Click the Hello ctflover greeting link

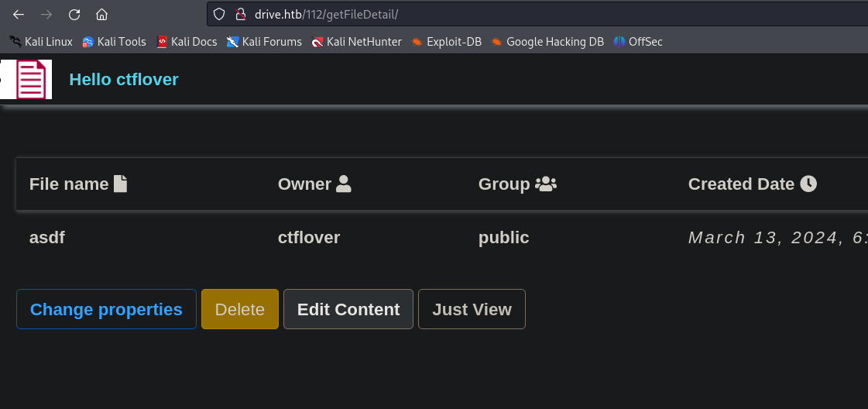(124, 79)
